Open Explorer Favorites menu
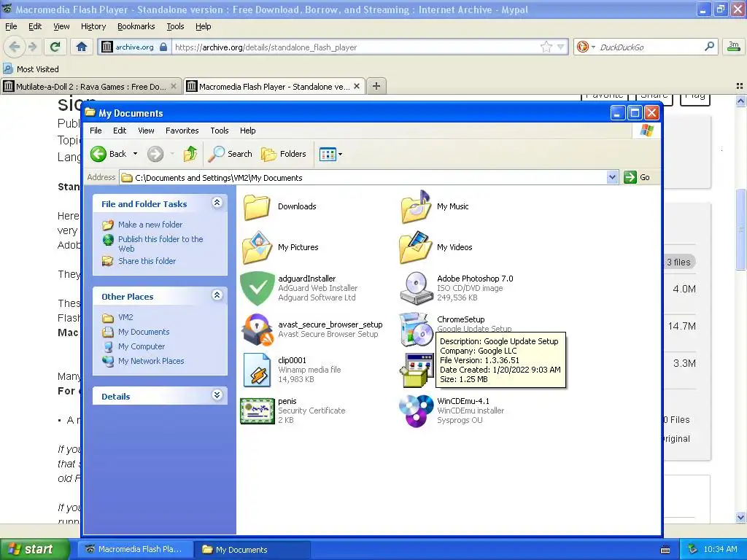This screenshot has height=560, width=747. (182, 131)
